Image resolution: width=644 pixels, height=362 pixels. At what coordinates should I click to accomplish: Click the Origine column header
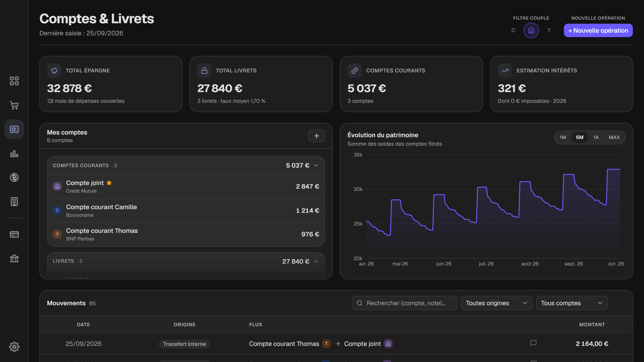click(x=184, y=324)
